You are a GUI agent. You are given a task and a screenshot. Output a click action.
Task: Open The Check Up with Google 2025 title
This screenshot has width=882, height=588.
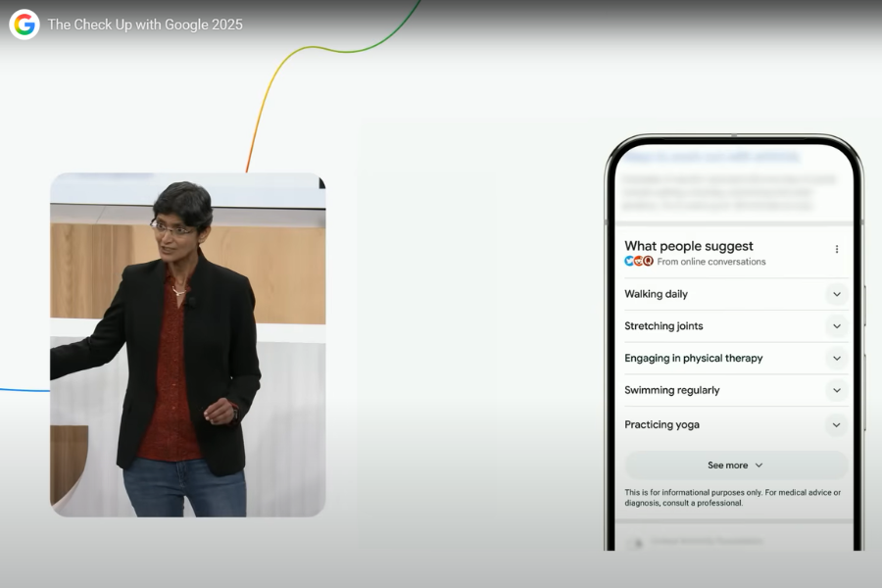(145, 24)
